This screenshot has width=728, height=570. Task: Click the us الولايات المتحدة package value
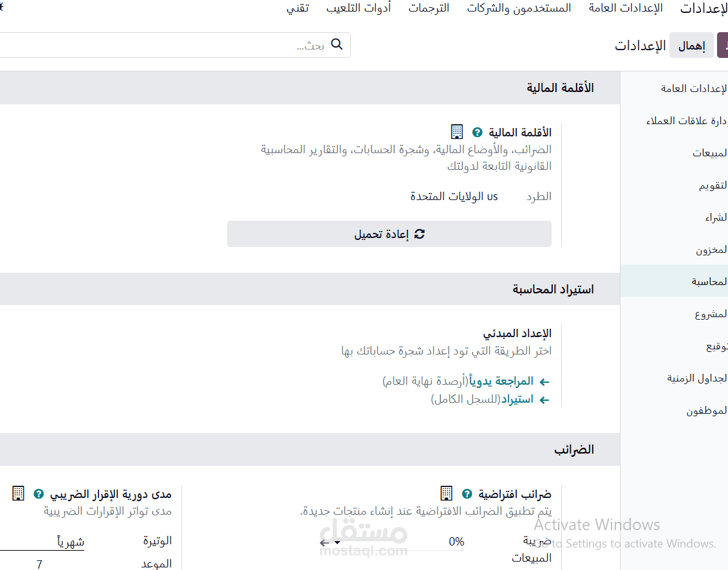click(454, 196)
